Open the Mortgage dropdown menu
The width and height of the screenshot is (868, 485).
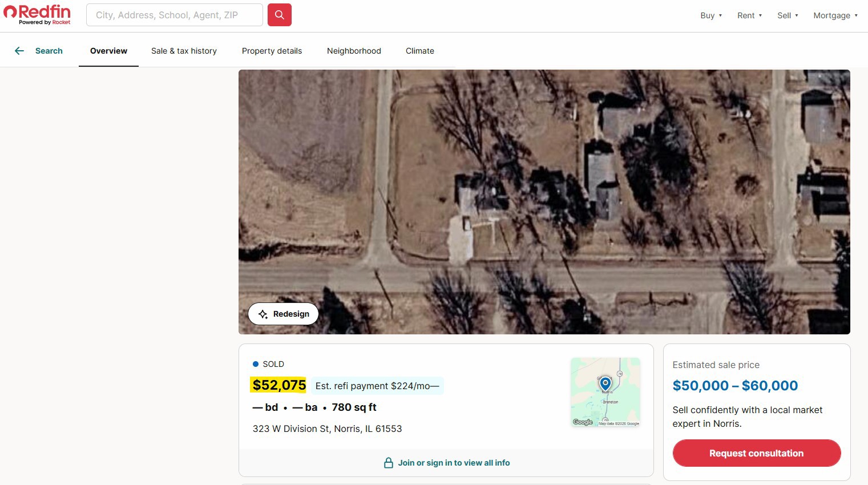tap(835, 15)
